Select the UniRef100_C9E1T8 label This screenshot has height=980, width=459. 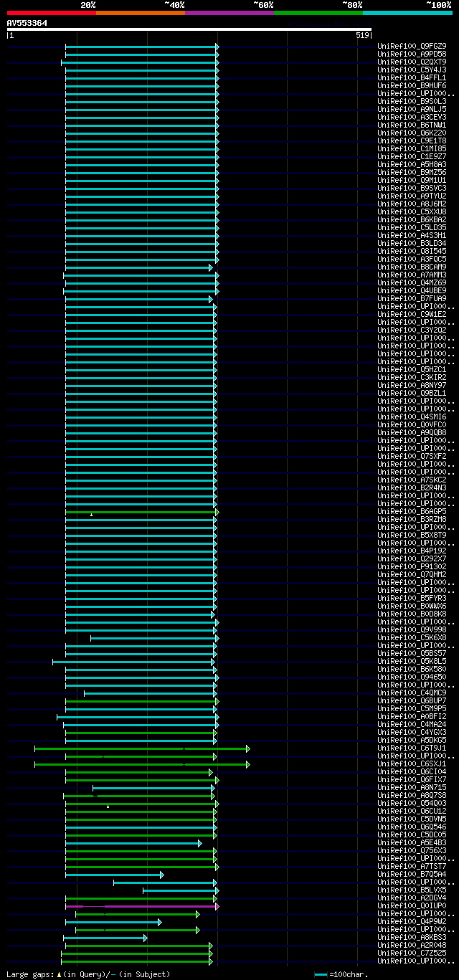tap(412, 141)
